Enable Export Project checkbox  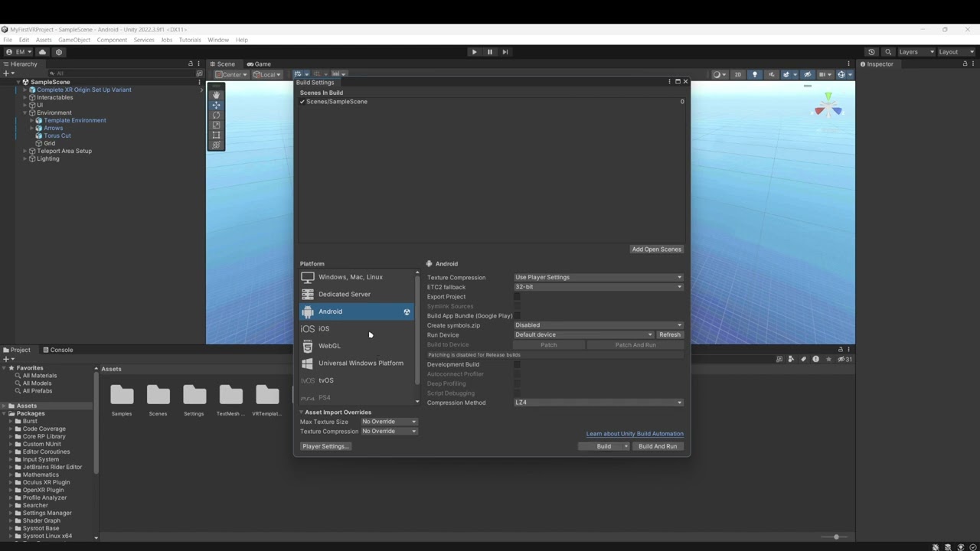coord(517,297)
